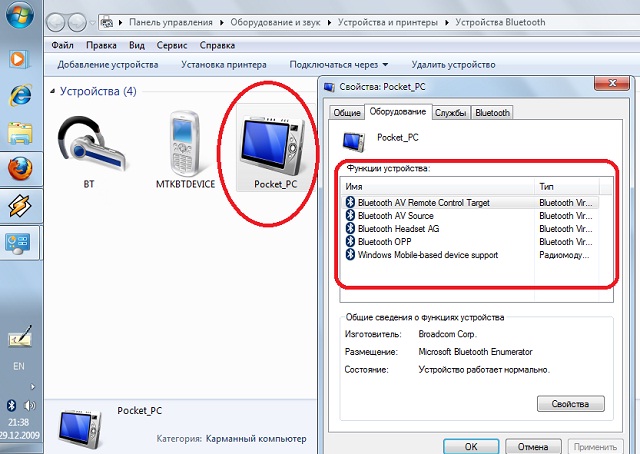Navigate to Оборудование и звук breadcrumb
The width and height of the screenshot is (640, 454).
[275, 22]
